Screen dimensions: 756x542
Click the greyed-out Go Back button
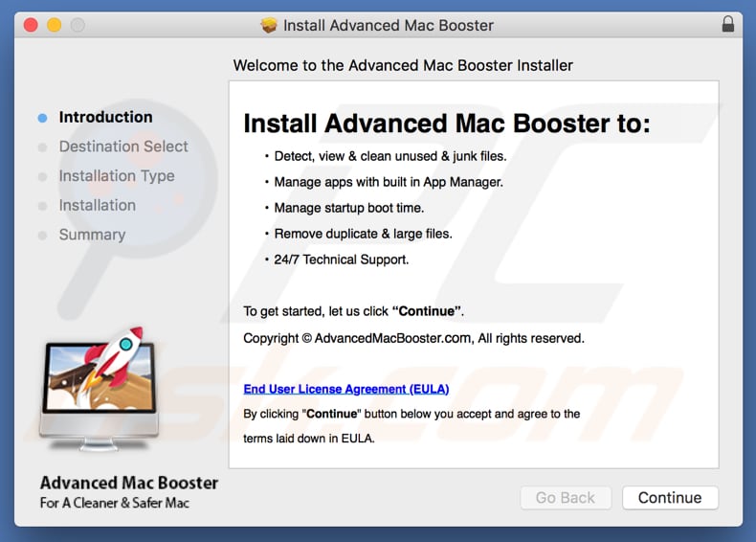coord(566,498)
